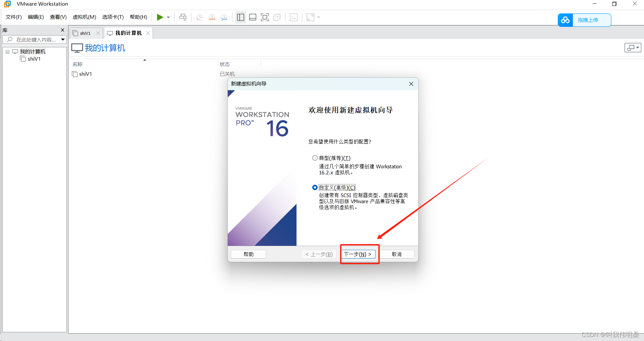Minimize the VMware Workstation window
This screenshot has height=341, width=644.
(595, 4)
